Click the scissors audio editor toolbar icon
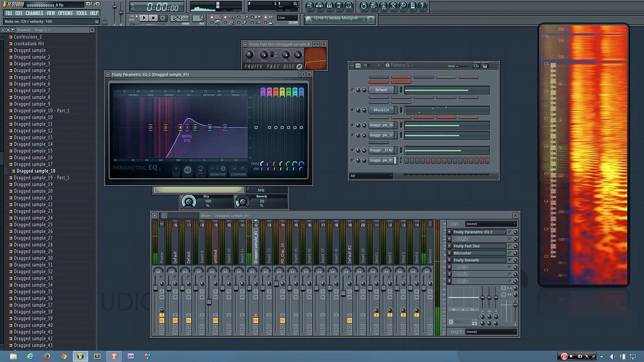This screenshot has width=644, height=362. pos(393,6)
